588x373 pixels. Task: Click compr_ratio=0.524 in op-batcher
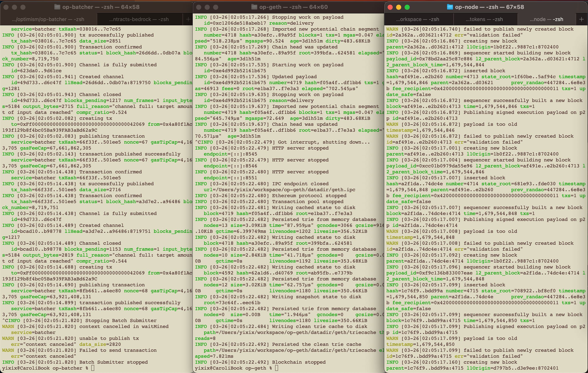pyautogui.click(x=102, y=112)
